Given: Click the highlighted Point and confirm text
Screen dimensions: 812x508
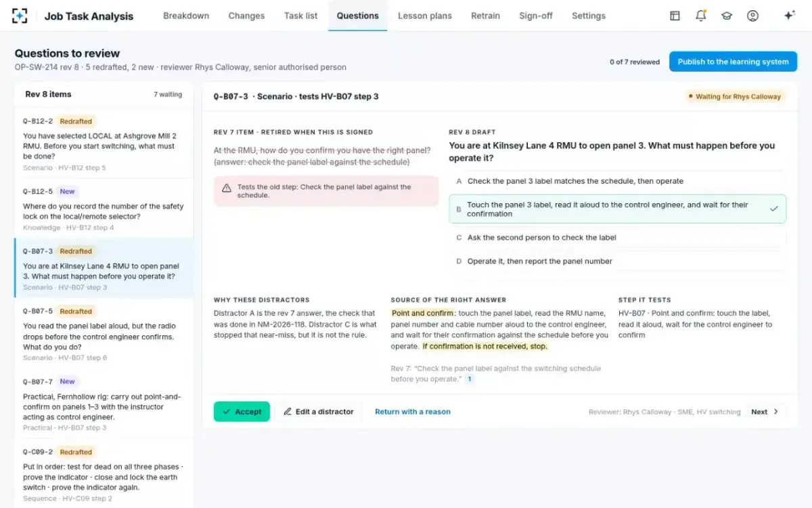Looking at the screenshot, I should pyautogui.click(x=423, y=313).
